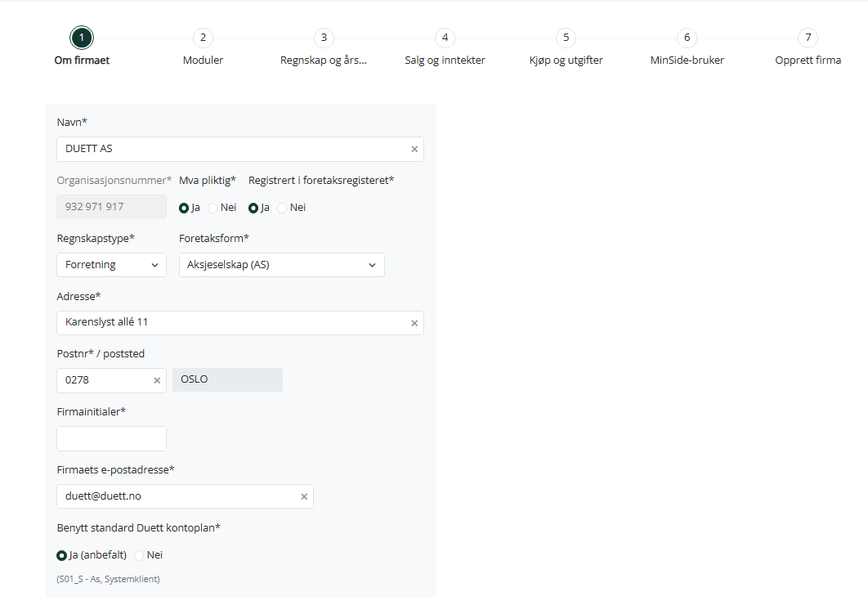Select Ja (anbefalt) for Duett kontoplan
This screenshot has height=610, width=868.
61,555
